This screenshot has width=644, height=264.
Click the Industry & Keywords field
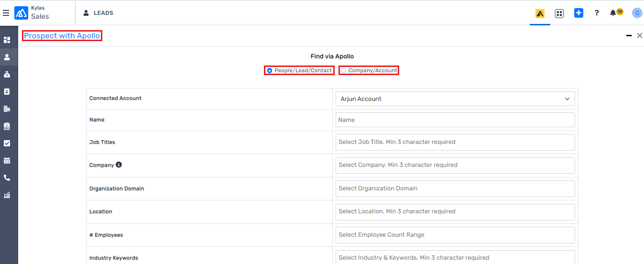coord(455,257)
